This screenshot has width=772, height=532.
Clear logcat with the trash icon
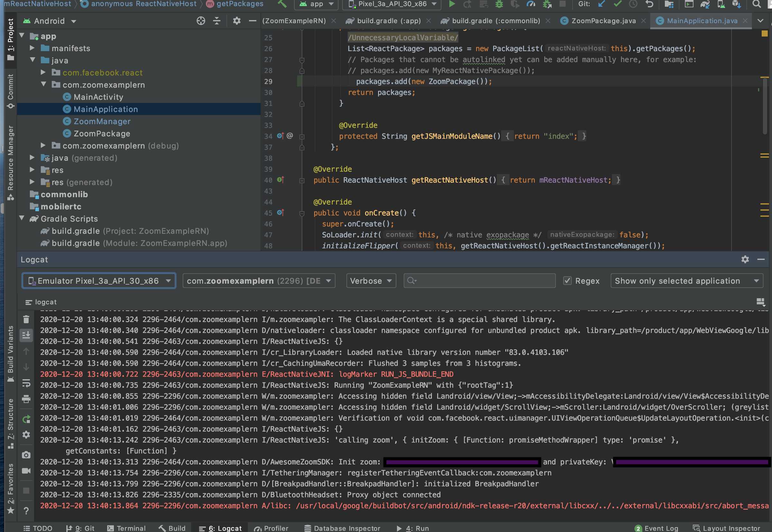26,319
